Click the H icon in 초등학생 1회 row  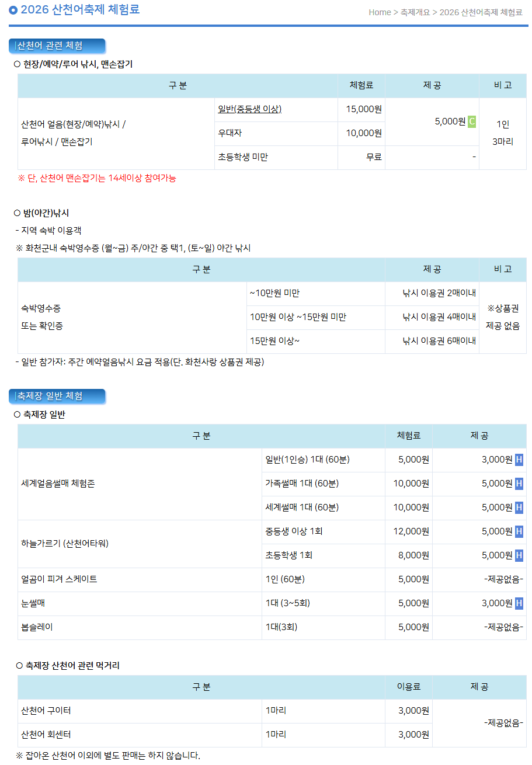(x=520, y=555)
